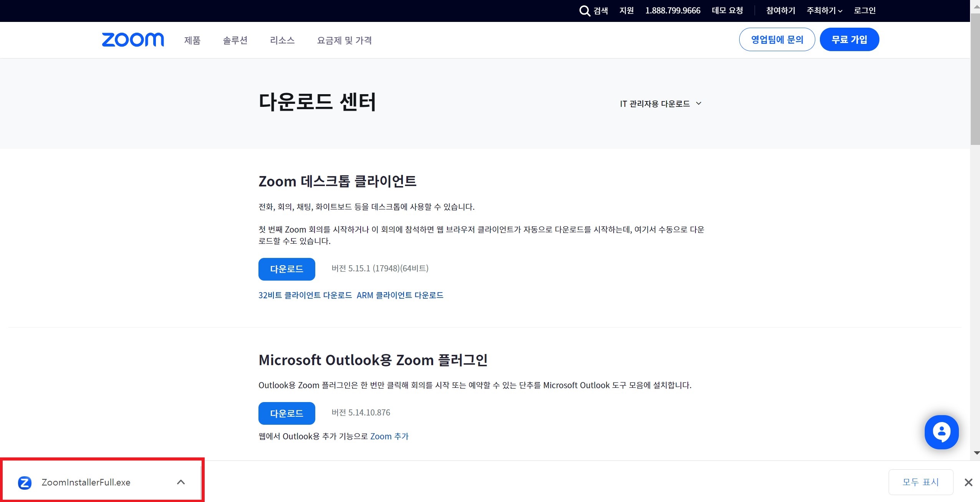Open the search by clicking magnifier icon

(x=584, y=10)
